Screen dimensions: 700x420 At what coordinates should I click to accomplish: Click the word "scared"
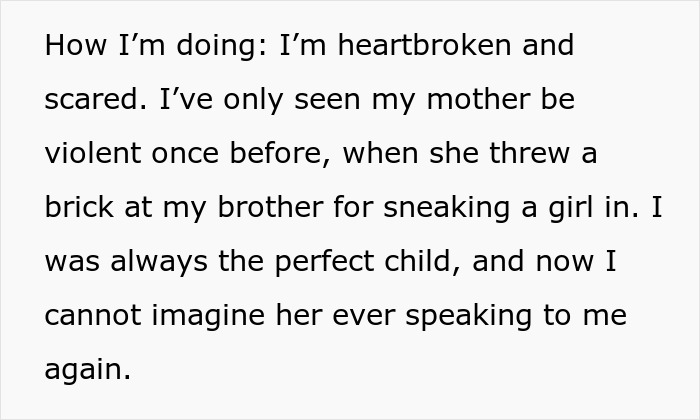click(88, 101)
